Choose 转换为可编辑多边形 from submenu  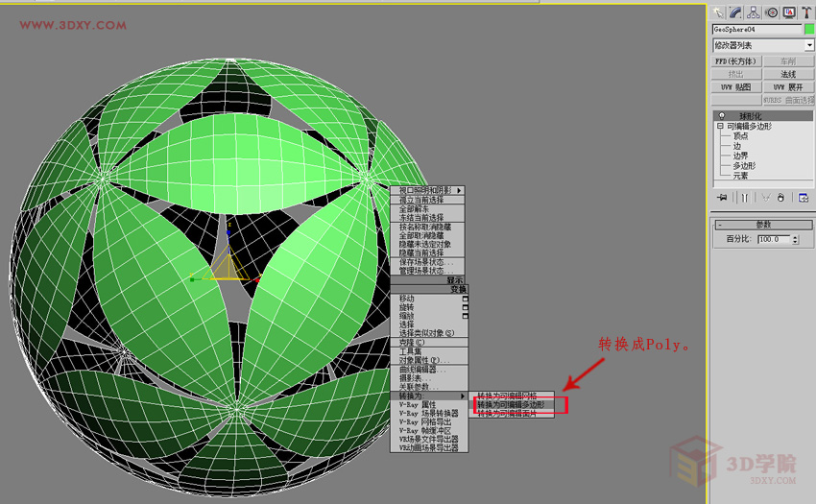(x=511, y=404)
